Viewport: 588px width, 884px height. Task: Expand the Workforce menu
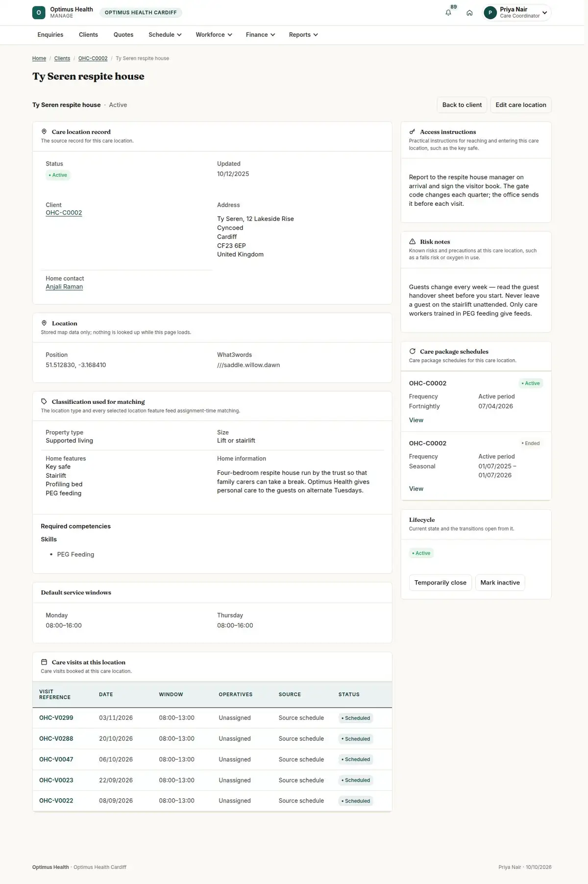pyautogui.click(x=214, y=35)
